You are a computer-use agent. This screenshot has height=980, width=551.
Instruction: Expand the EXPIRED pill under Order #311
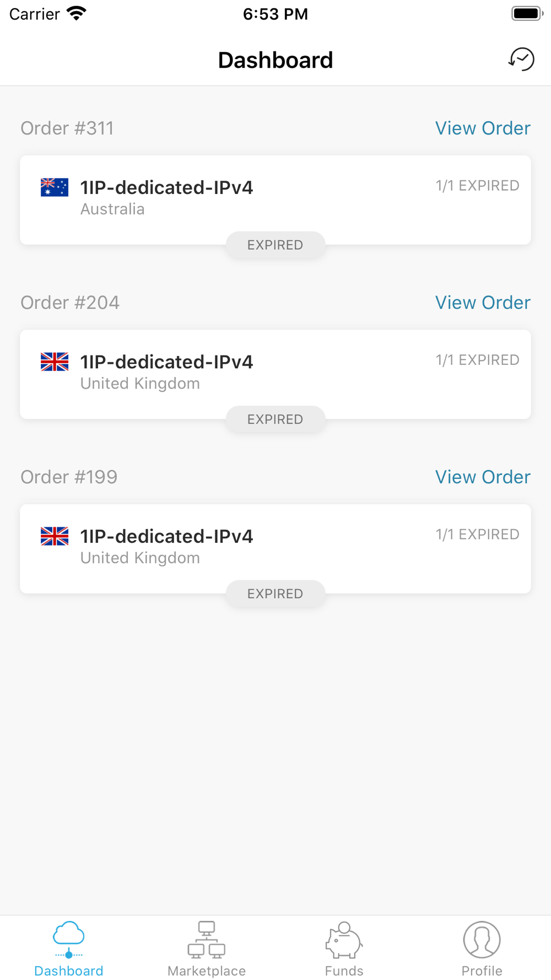[275, 245]
